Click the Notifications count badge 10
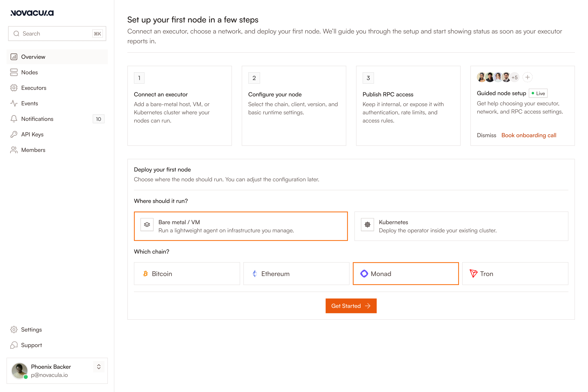 click(98, 119)
